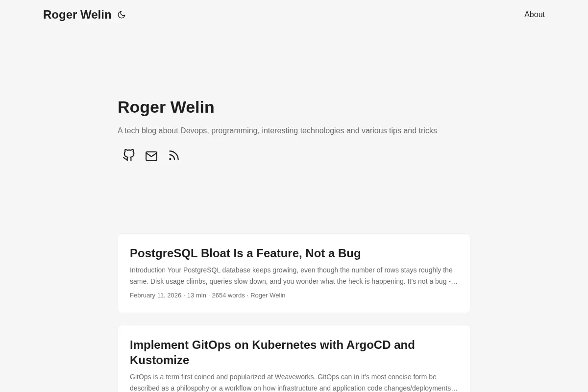Select the word Kustomize in the second post title
Image resolution: width=588 pixels, height=392 pixels.
point(159,360)
